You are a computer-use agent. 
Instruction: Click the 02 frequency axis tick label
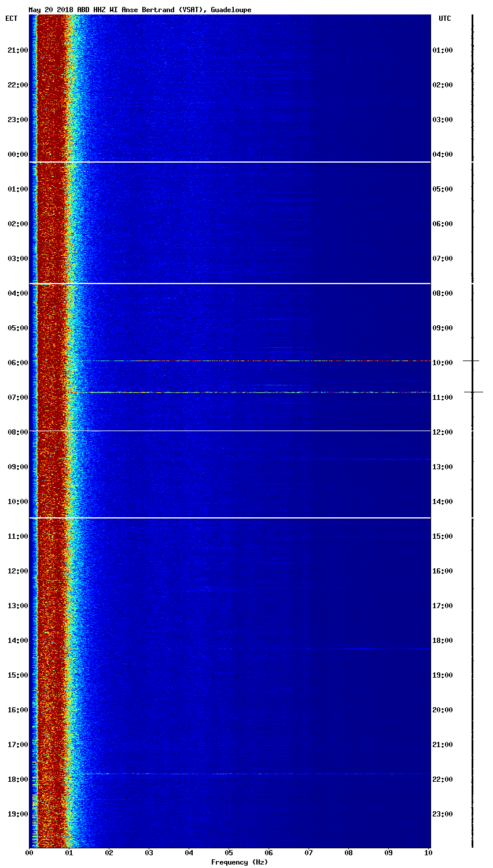click(x=109, y=853)
